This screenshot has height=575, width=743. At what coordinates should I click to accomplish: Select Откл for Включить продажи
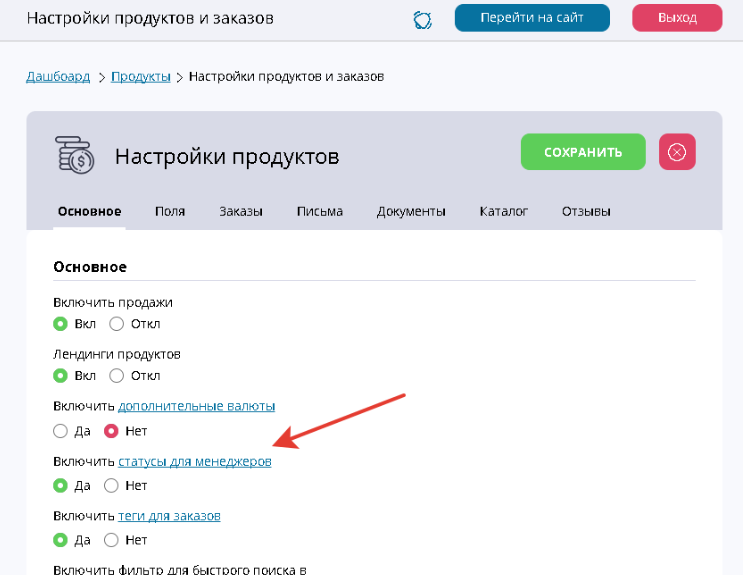pos(117,323)
